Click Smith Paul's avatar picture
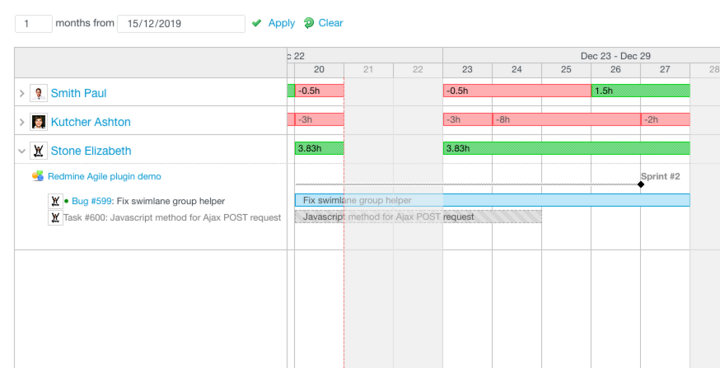 tap(39, 93)
